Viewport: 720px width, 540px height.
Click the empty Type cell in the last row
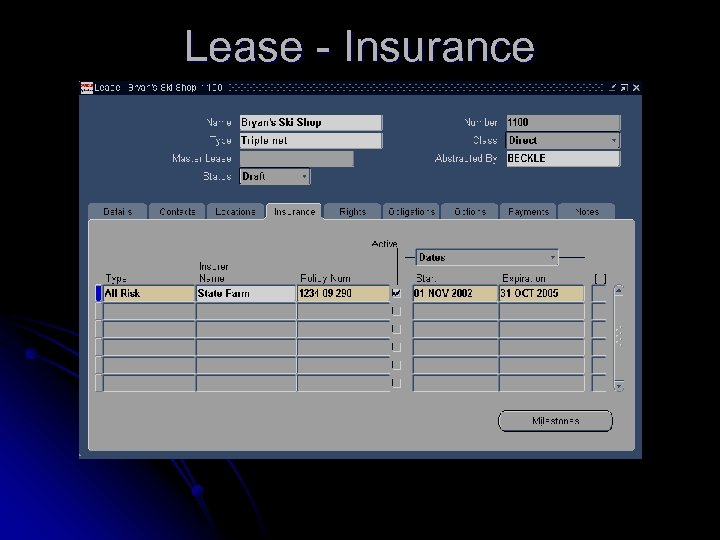149,383
